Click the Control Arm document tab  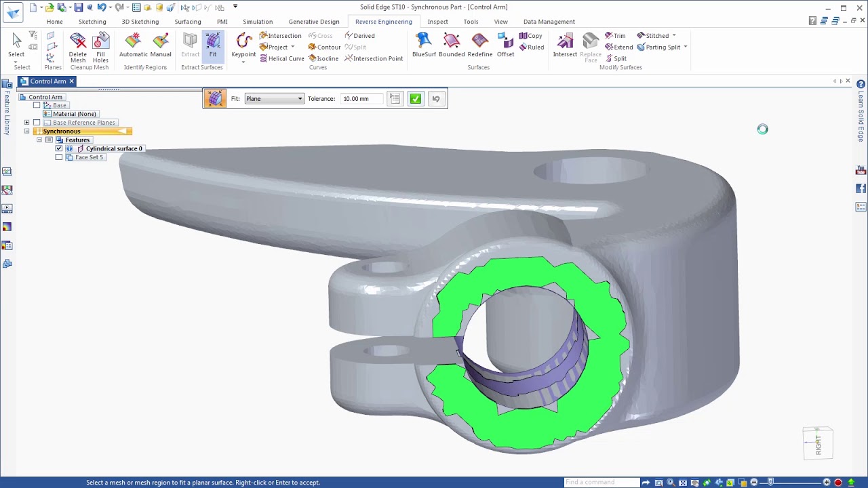coord(47,81)
